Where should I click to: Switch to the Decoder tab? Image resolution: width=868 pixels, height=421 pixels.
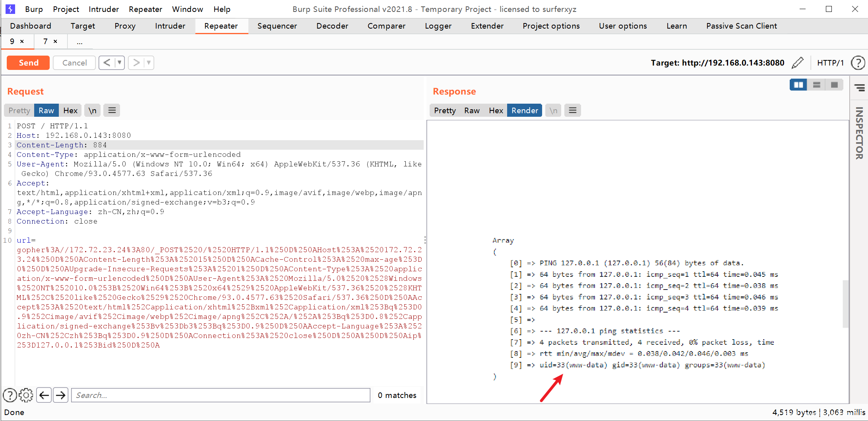pyautogui.click(x=332, y=26)
